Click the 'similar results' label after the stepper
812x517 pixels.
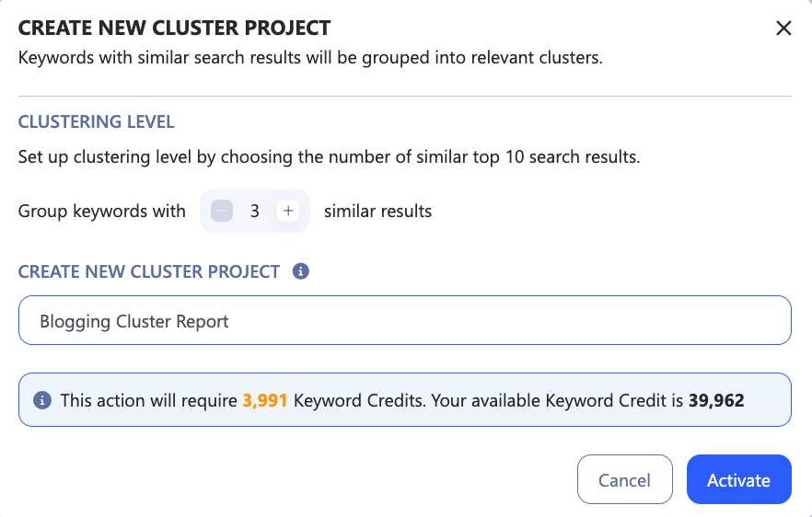pos(378,212)
